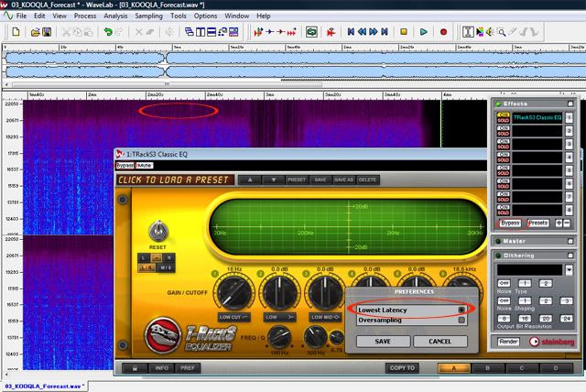Click Presets in the Effects panel
Screen dimensions: 586x392
coord(538,223)
